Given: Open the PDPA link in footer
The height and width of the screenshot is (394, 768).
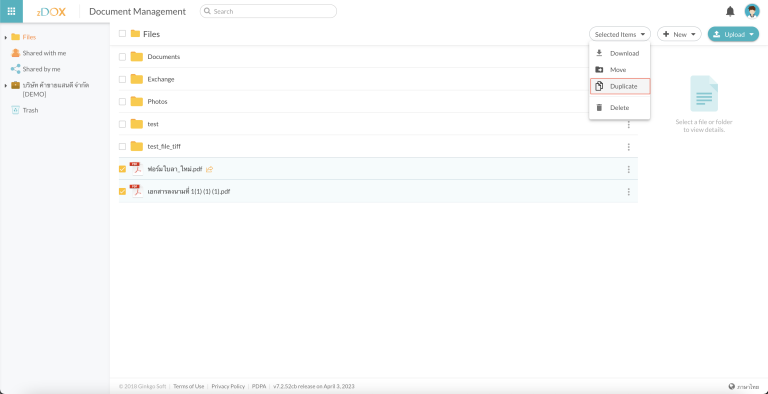Looking at the screenshot, I should tap(259, 387).
